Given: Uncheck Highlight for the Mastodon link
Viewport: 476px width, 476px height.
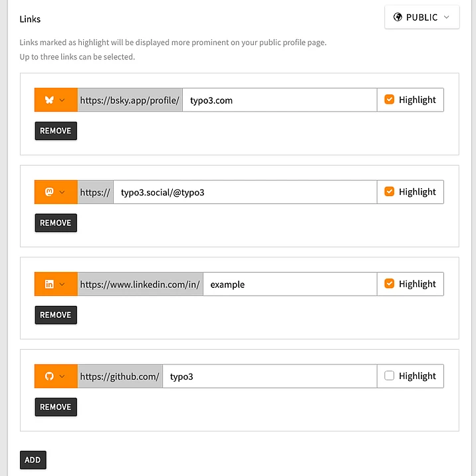Looking at the screenshot, I should coord(390,191).
